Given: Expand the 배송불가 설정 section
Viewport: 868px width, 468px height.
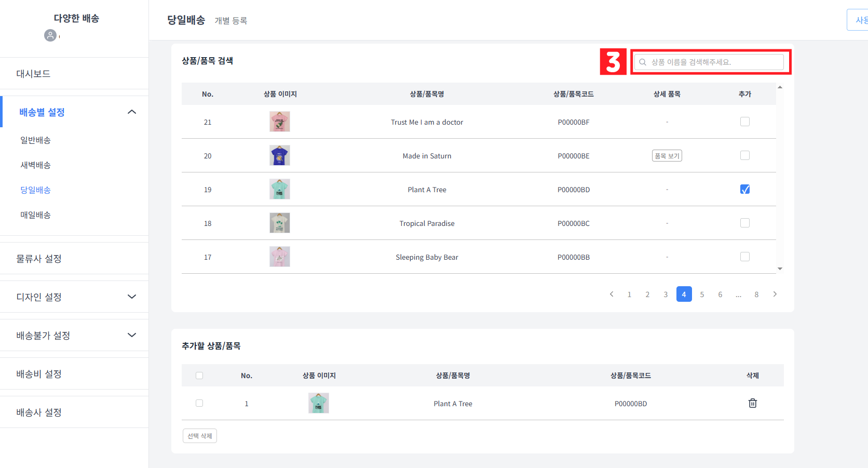Looking at the screenshot, I should tap(131, 335).
